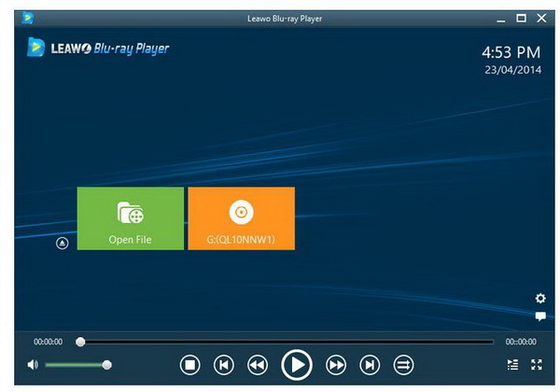Viewport: 560px width, 392px height.
Task: Skip to next track
Action: point(370,365)
